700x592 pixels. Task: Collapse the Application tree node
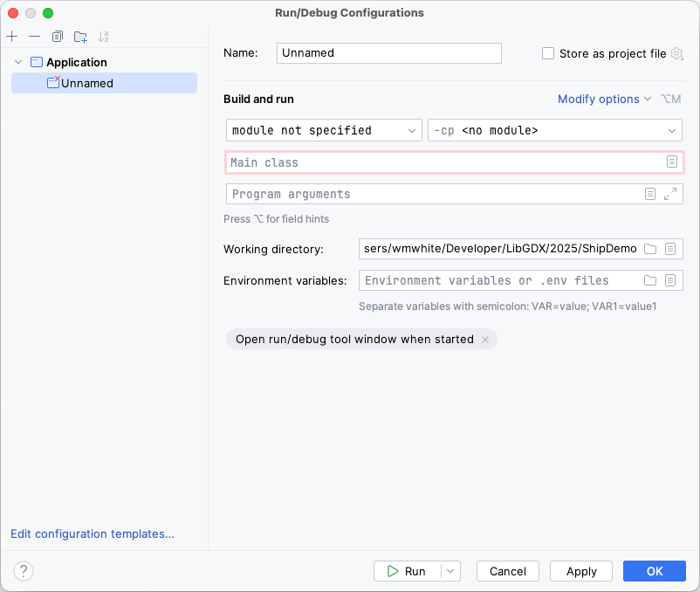pyautogui.click(x=19, y=62)
